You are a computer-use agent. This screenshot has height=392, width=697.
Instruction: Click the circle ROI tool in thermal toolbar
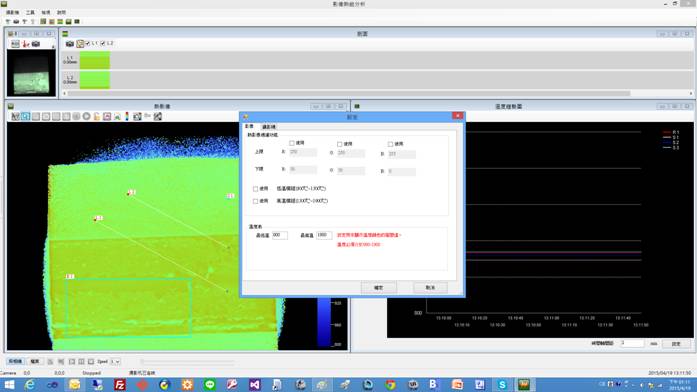point(87,116)
